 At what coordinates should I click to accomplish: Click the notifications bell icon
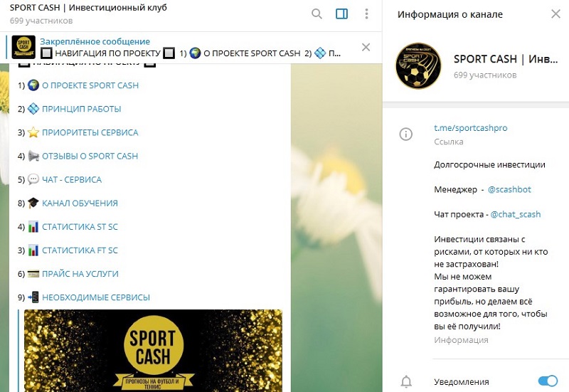(x=406, y=381)
